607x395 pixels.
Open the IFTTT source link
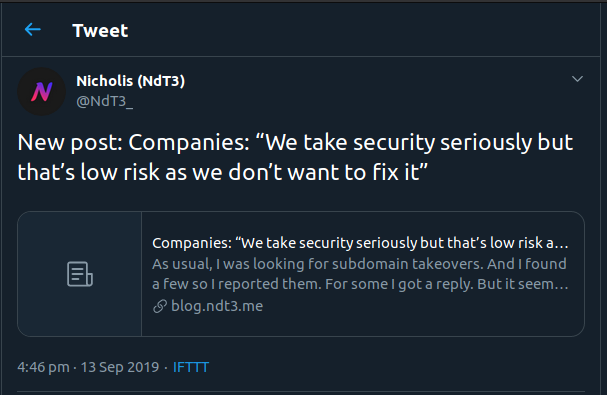point(191,367)
